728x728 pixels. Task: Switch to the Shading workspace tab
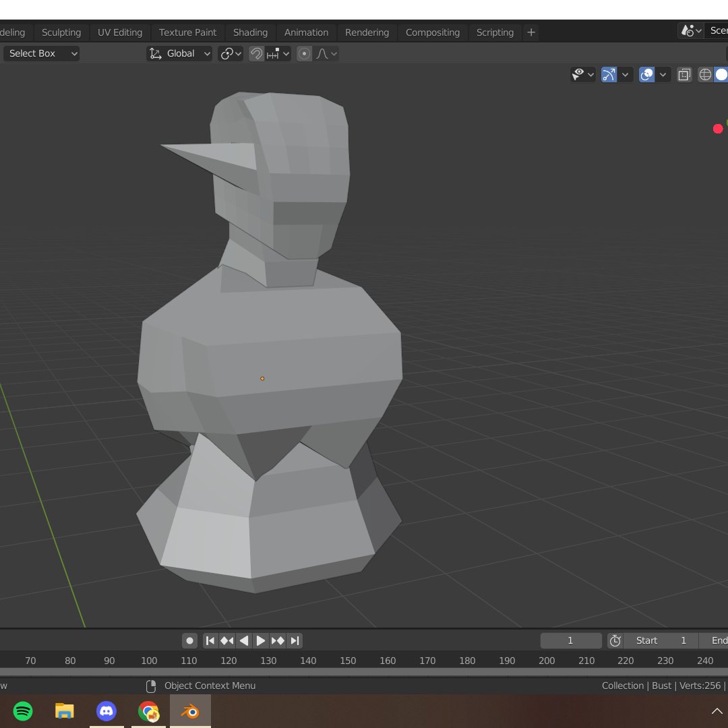pos(250,32)
